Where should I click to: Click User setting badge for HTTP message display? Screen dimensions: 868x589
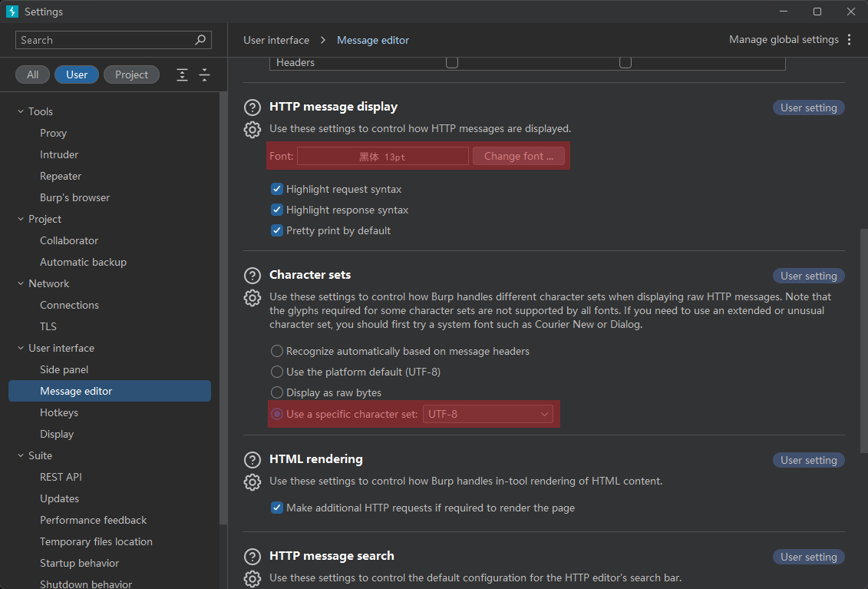pyautogui.click(x=808, y=108)
